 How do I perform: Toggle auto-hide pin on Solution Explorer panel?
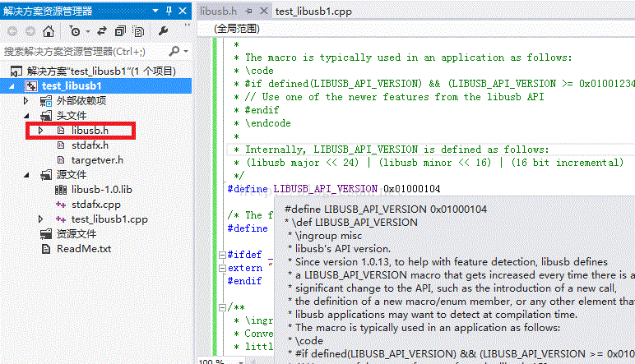169,11
